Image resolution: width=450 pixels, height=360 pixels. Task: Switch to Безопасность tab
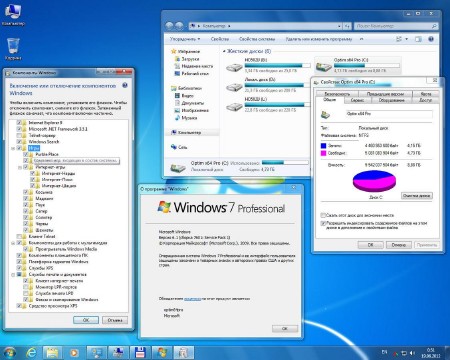(x=337, y=94)
